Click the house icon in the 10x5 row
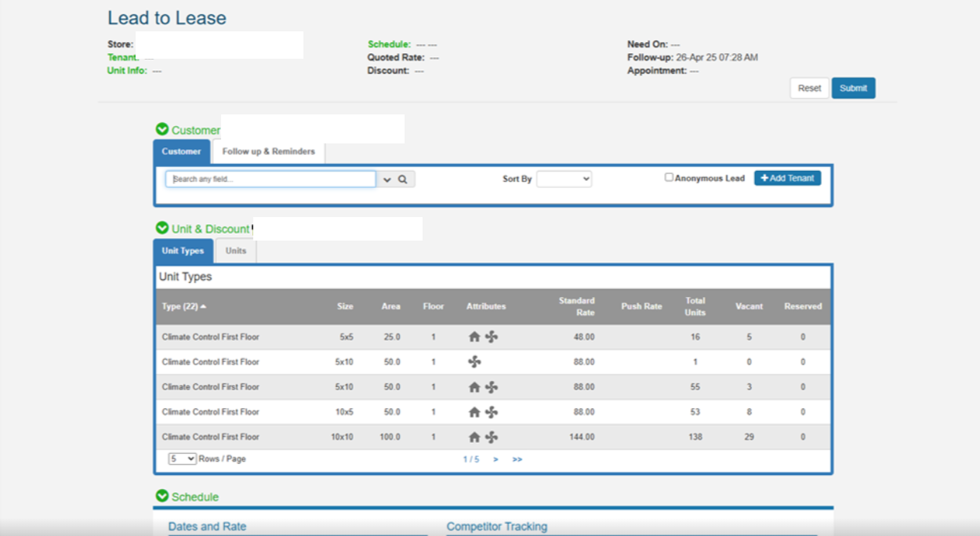 [x=474, y=412]
